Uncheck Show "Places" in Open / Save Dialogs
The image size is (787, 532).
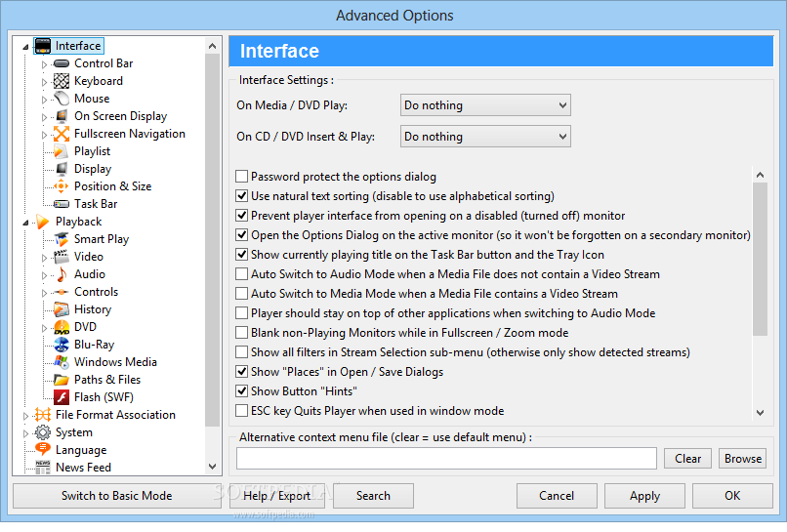tap(242, 372)
